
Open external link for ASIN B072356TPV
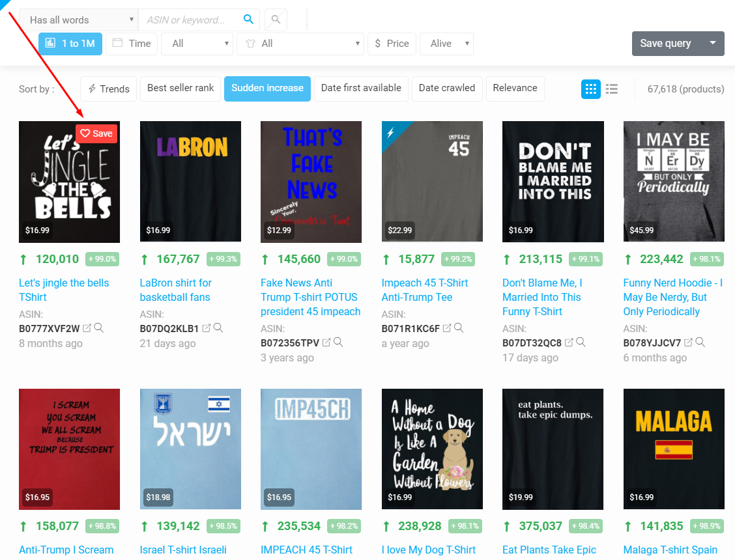click(326, 343)
